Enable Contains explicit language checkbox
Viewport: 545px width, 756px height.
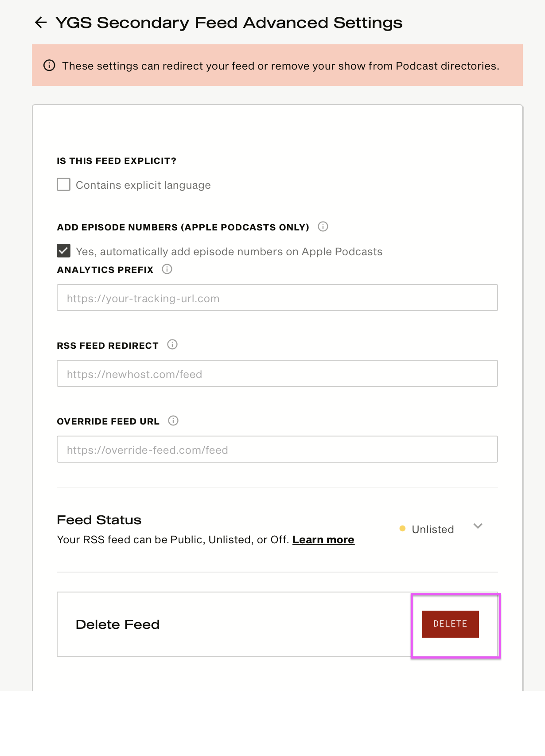click(63, 184)
